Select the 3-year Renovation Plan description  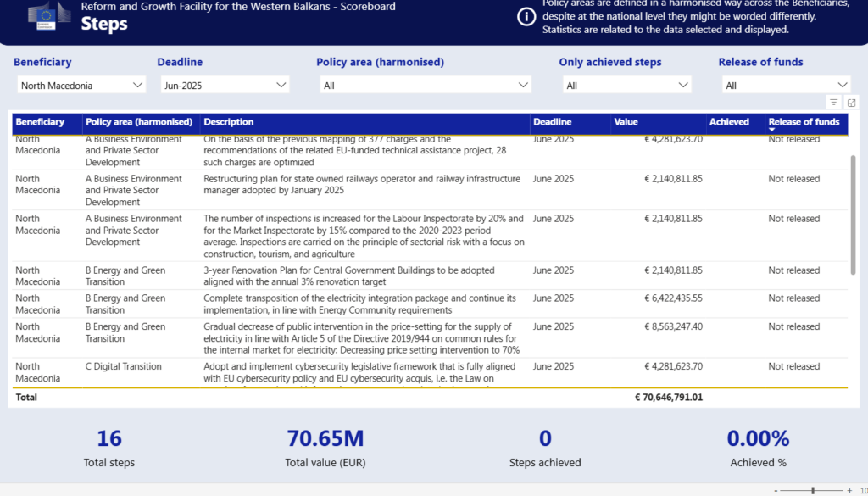pyautogui.click(x=348, y=276)
